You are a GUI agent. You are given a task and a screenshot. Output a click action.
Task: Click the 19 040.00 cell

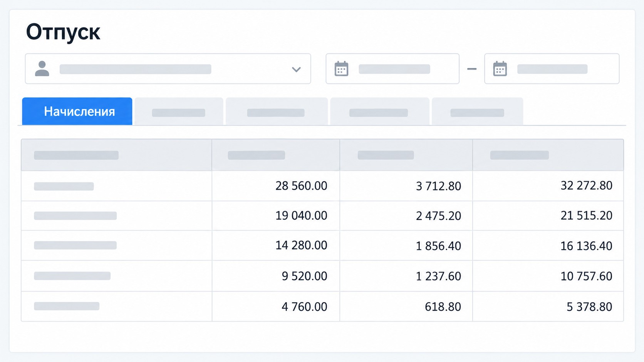[276, 215]
